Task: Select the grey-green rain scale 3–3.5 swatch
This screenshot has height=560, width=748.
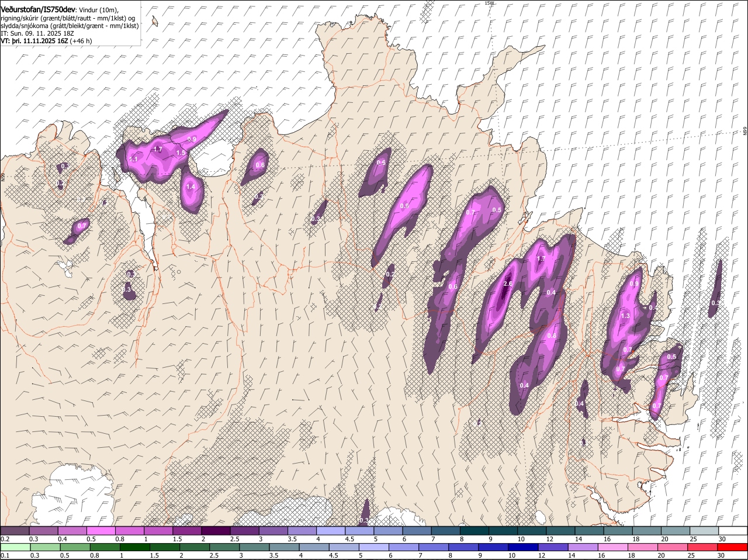Action: click(255, 547)
